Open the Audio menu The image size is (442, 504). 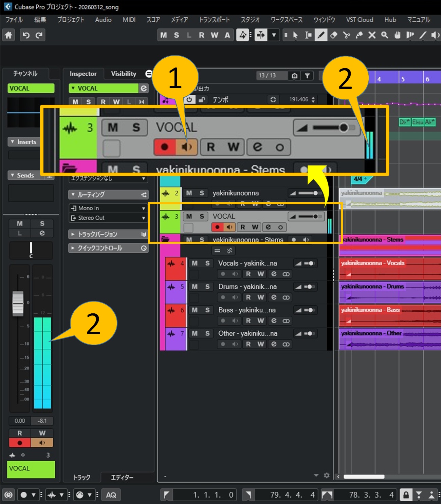click(103, 20)
